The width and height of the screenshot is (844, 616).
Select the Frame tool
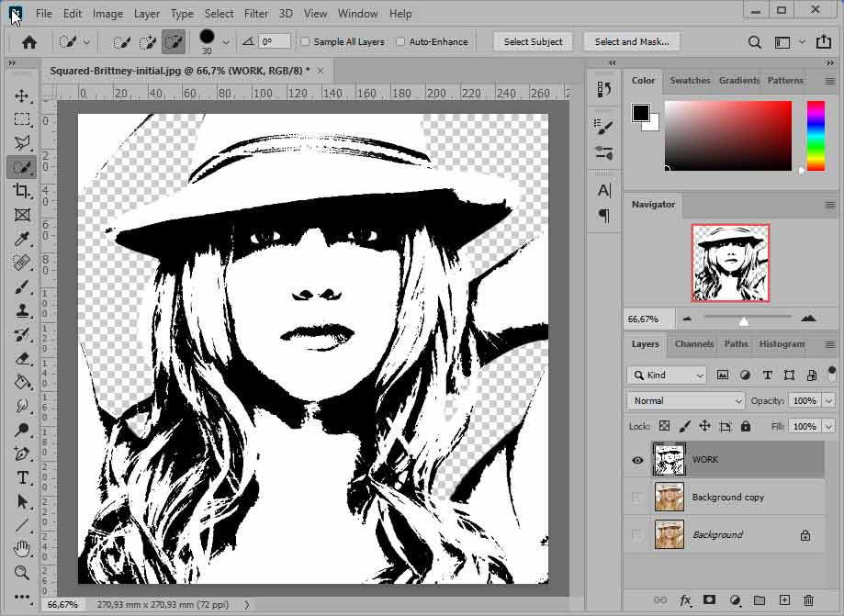click(21, 215)
